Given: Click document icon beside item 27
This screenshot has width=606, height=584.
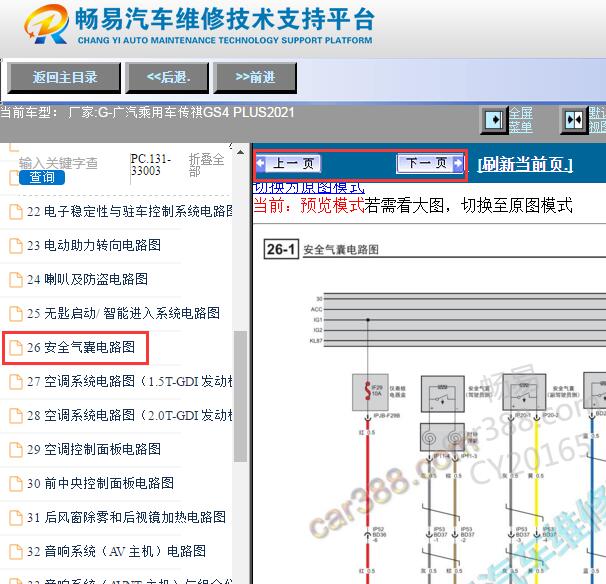Looking at the screenshot, I should coord(16,382).
